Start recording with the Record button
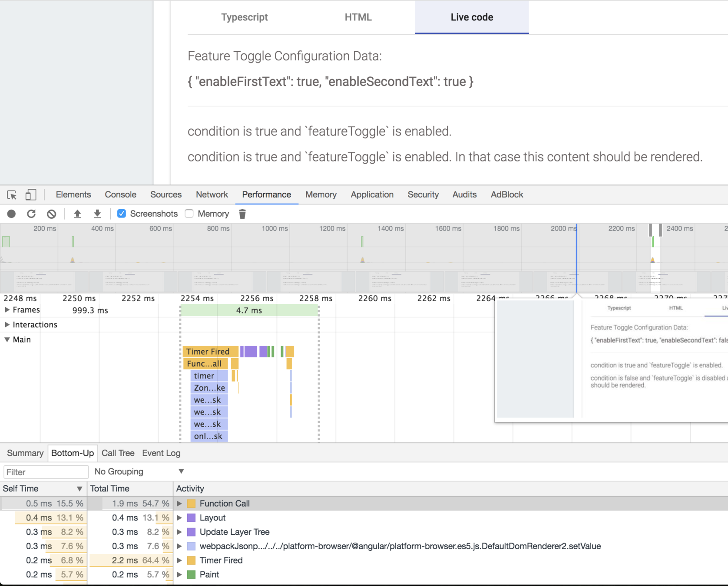The width and height of the screenshot is (728, 586). tap(11, 214)
